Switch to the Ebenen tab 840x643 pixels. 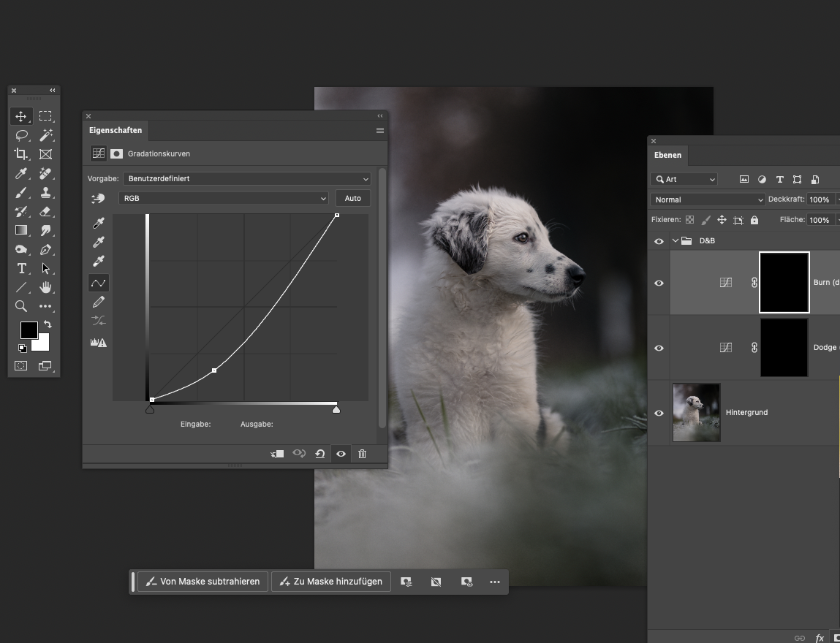point(667,155)
